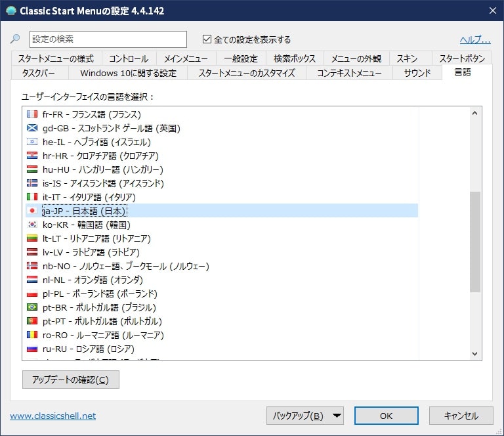
Task: Click the search magnifier icon
Action: (x=15, y=39)
